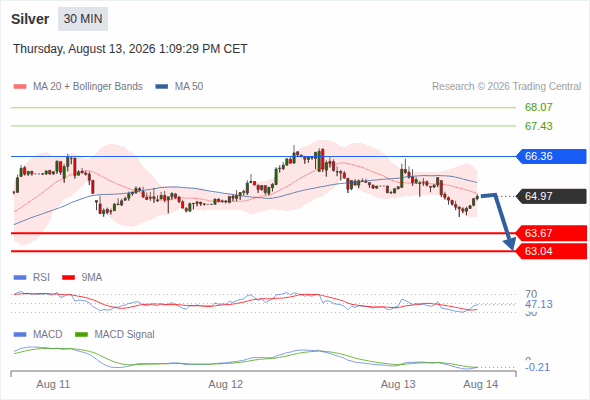Click the RSI value 47.13 label
The image size is (590, 400).
(539, 304)
